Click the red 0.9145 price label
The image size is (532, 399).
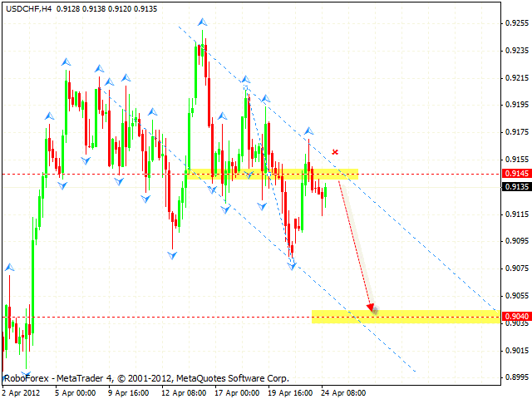[516, 174]
